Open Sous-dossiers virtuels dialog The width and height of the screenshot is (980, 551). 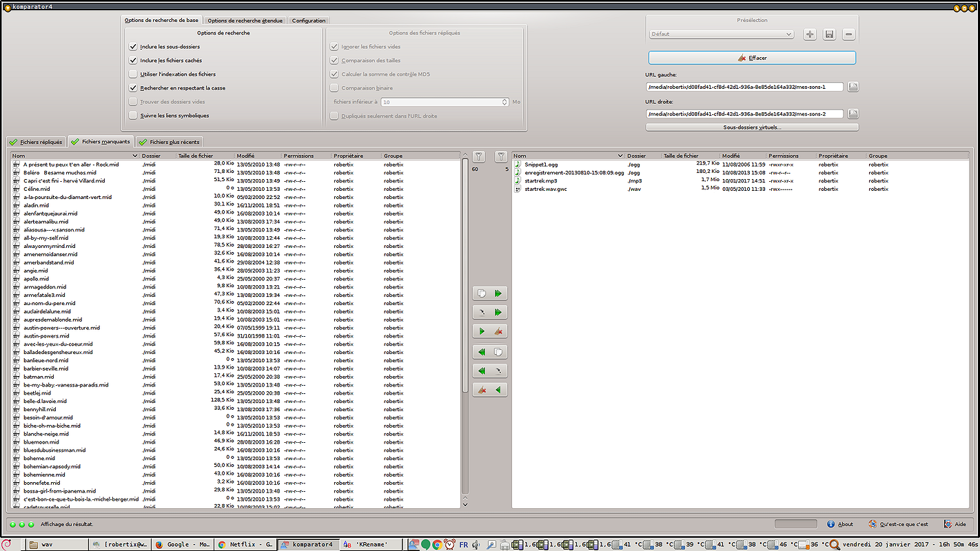[752, 127]
